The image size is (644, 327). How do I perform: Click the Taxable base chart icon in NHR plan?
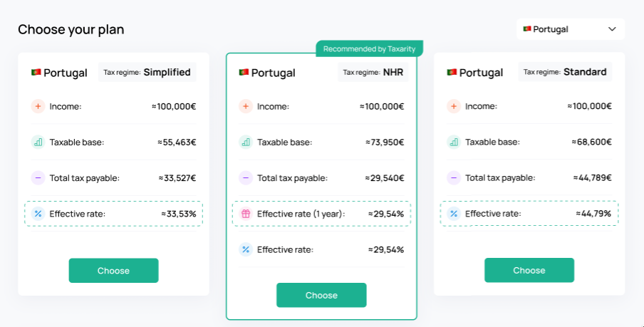pyautogui.click(x=246, y=142)
